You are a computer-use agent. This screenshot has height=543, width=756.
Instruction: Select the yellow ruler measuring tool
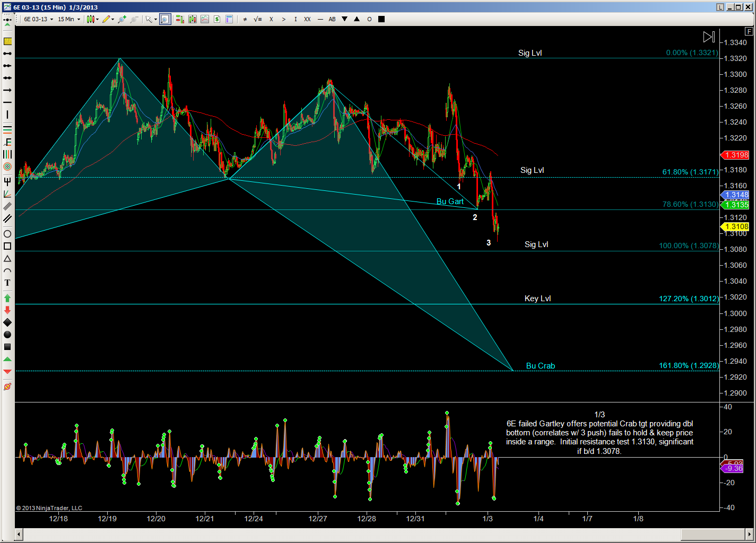(x=7, y=41)
